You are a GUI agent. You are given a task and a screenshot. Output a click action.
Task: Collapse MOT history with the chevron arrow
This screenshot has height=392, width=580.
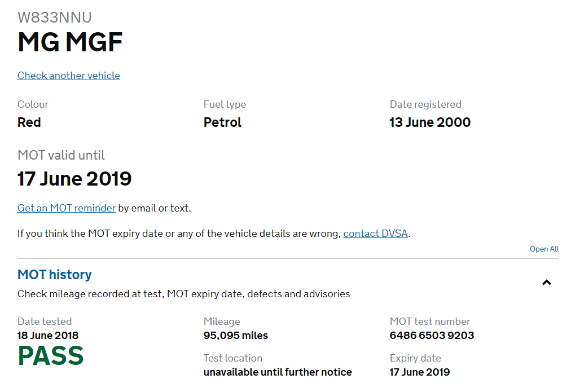click(546, 283)
